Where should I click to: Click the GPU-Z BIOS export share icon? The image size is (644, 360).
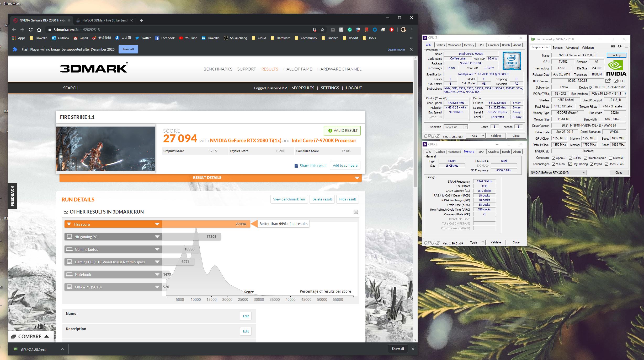608,81
